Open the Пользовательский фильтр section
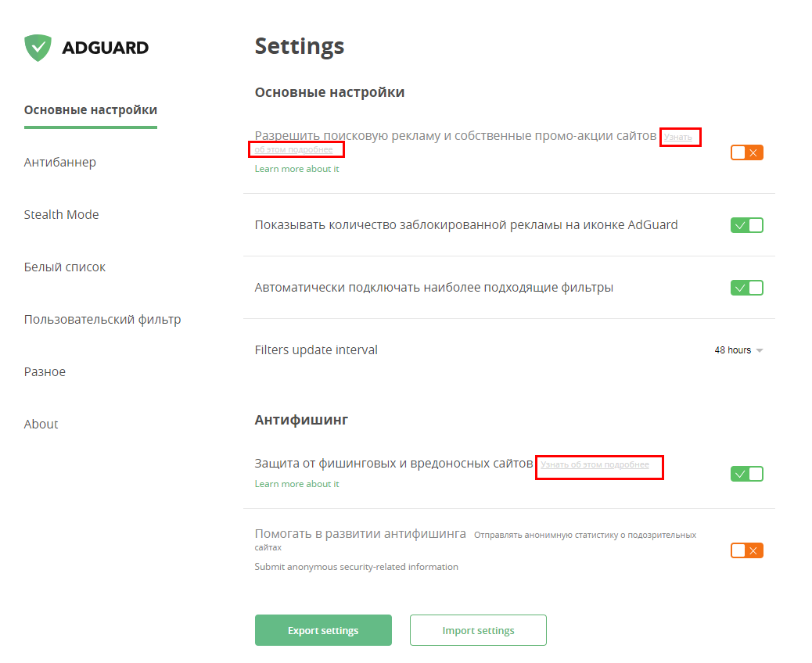 102,319
